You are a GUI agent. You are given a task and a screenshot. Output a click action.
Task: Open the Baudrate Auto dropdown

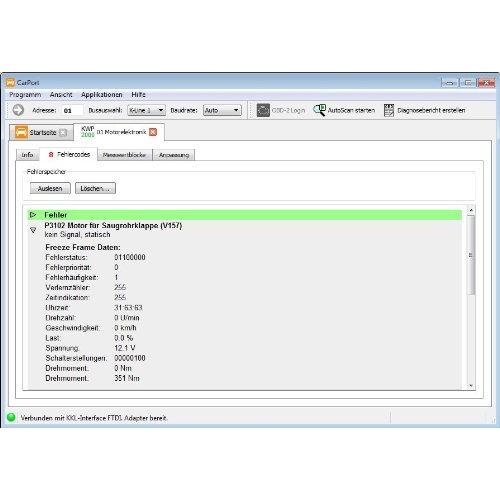[222, 110]
